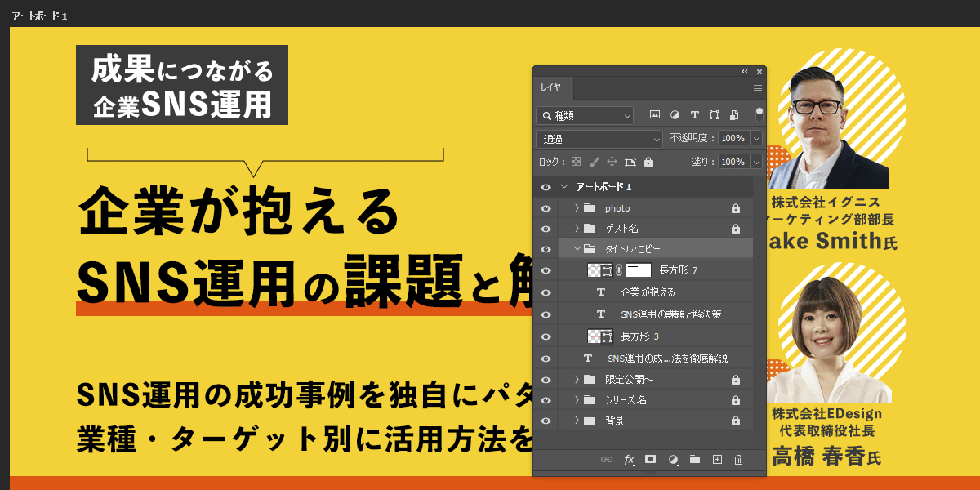Click lock transparent pixels icon
The height and width of the screenshot is (490, 980).
pos(577,162)
